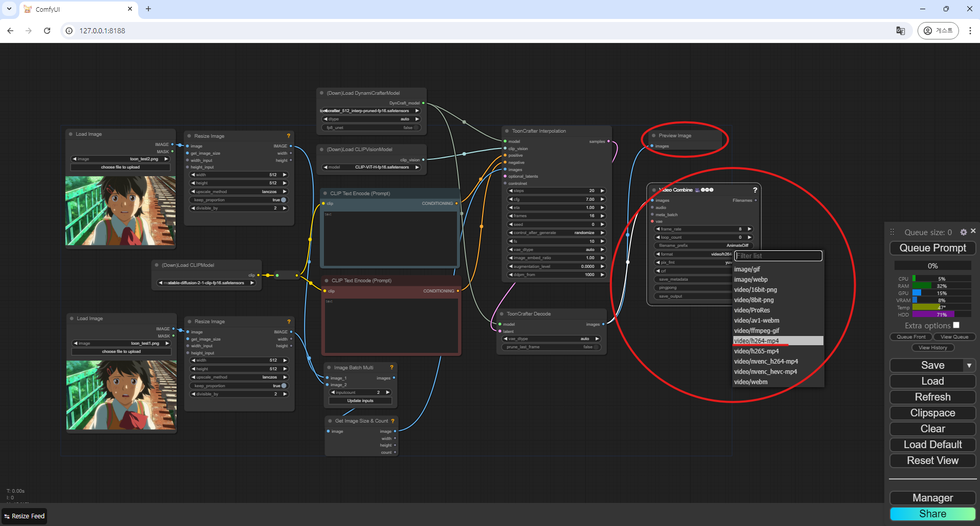The height and width of the screenshot is (526, 980).
Task: Choose video/h264-mp4 from list
Action: point(778,341)
